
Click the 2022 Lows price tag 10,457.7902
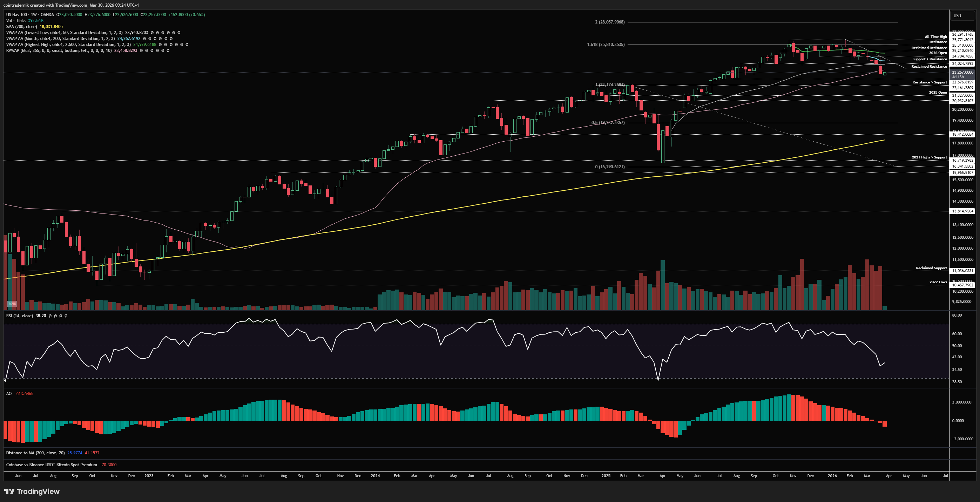(962, 285)
